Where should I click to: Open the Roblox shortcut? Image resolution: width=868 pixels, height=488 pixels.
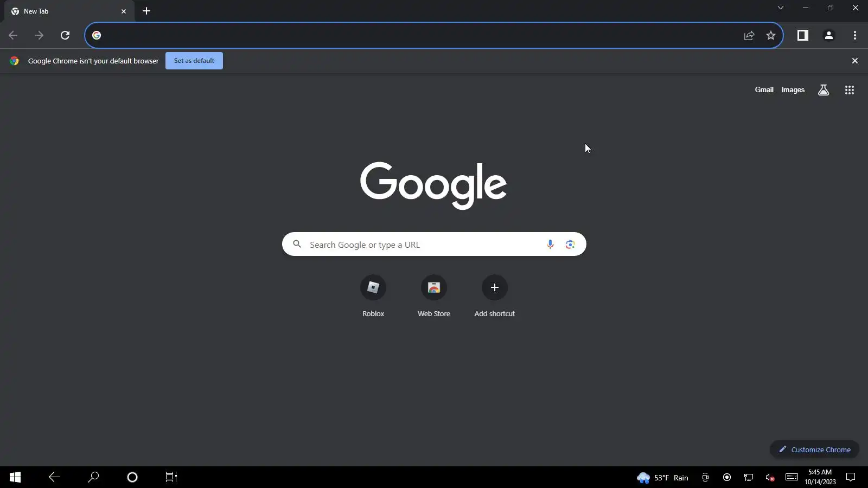(x=373, y=296)
